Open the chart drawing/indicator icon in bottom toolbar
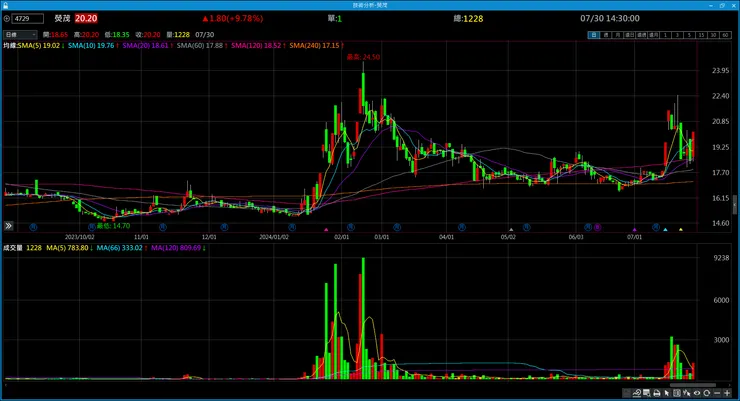 [x=637, y=393]
